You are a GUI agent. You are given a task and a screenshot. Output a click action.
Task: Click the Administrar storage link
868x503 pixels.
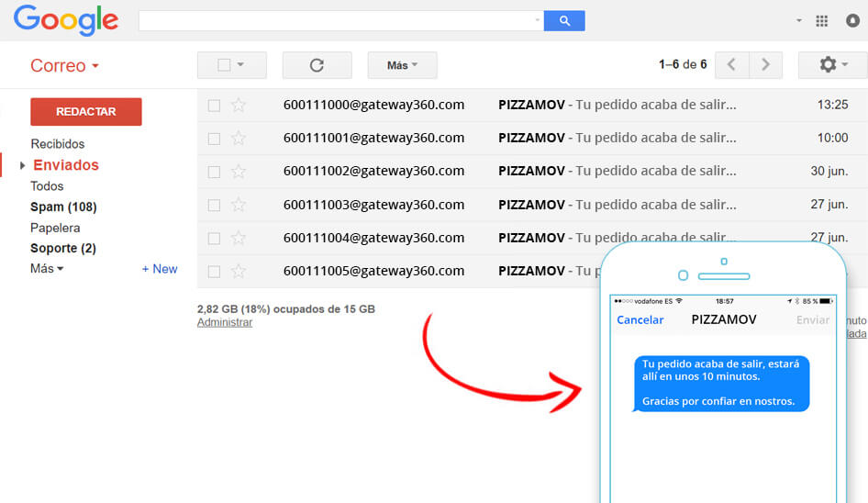[225, 322]
